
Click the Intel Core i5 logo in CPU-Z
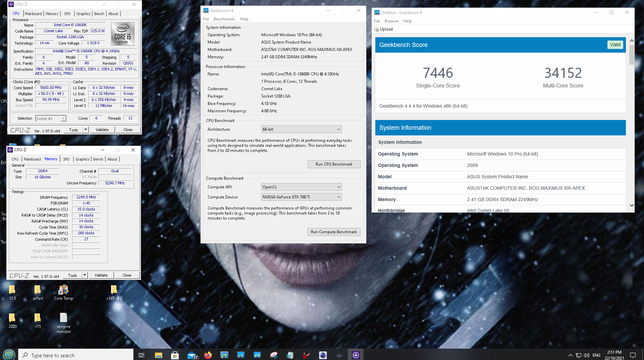[123, 34]
